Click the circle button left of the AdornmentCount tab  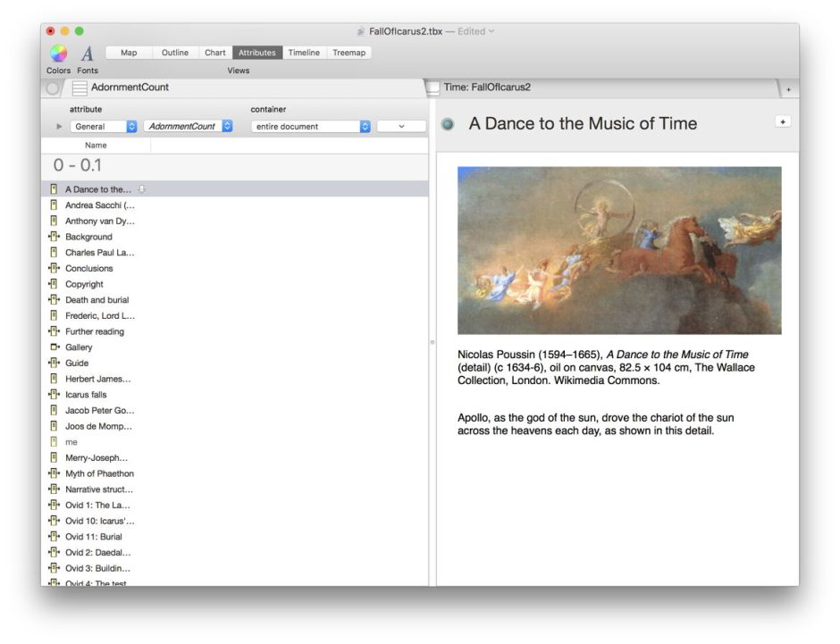[53, 88]
